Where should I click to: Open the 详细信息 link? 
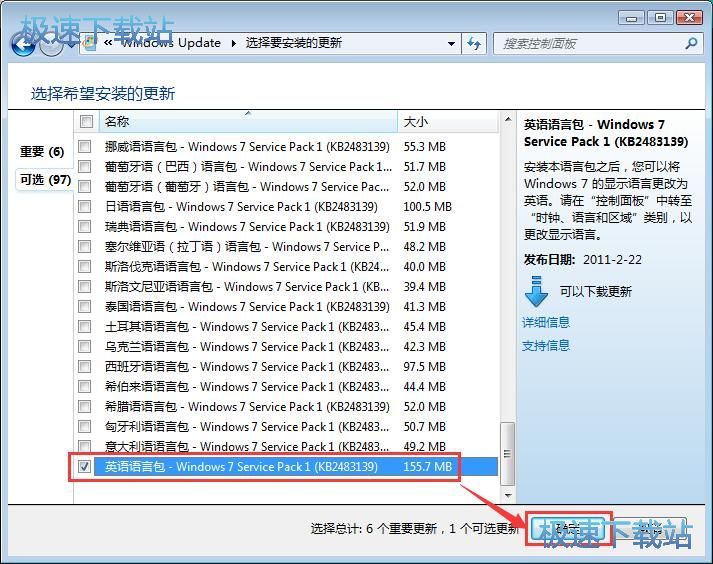tap(546, 322)
